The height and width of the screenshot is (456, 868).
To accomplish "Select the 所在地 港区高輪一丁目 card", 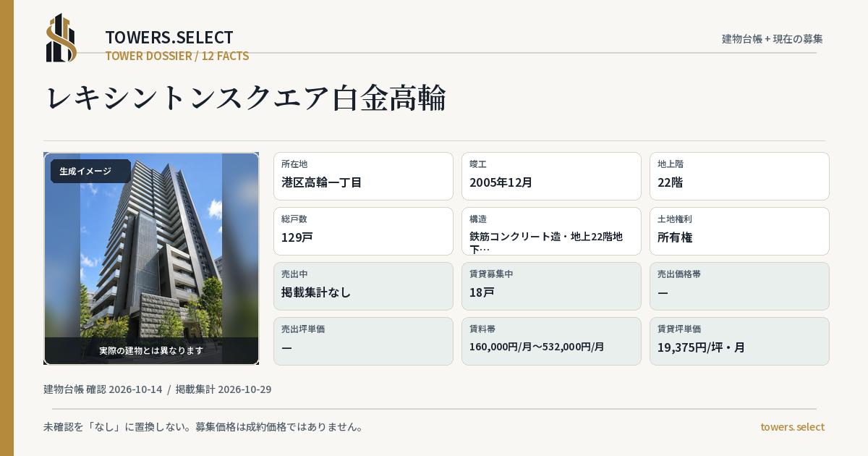I will 363,176.
